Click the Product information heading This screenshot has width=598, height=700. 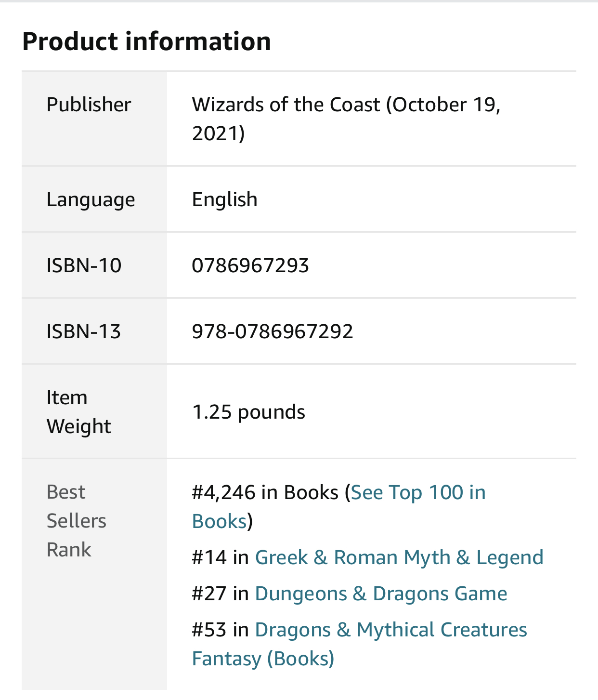146,41
